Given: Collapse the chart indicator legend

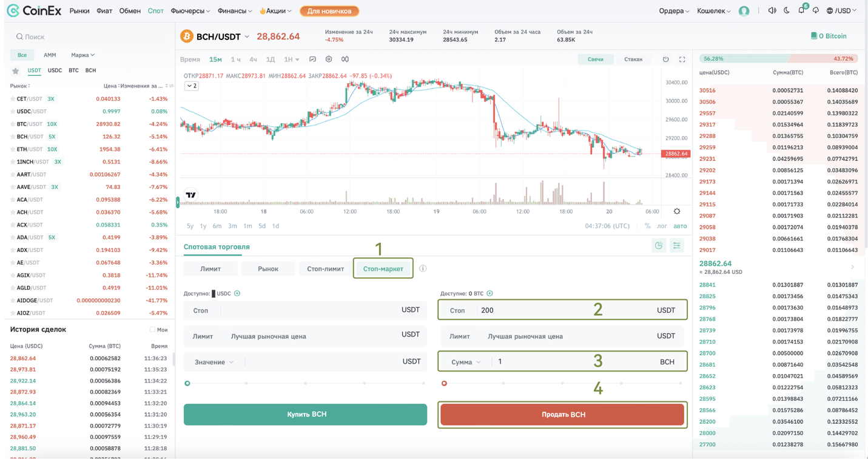Looking at the screenshot, I should pyautogui.click(x=191, y=86).
